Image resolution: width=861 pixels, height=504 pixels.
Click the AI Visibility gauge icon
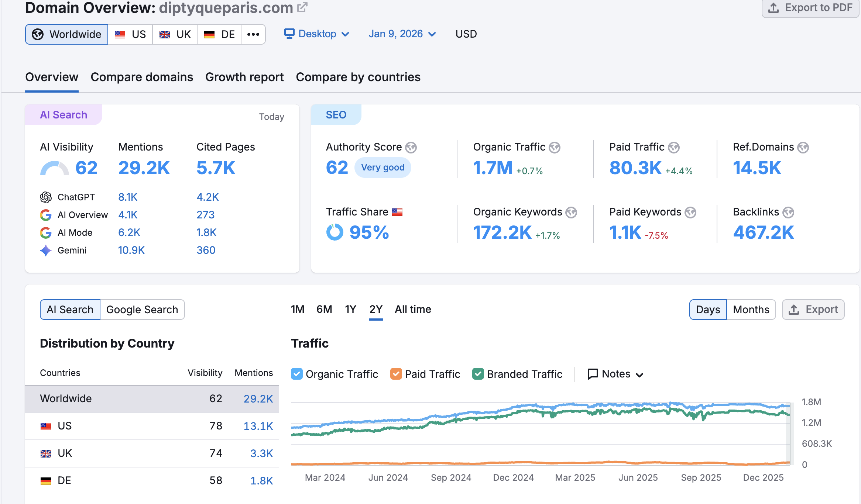click(x=54, y=168)
